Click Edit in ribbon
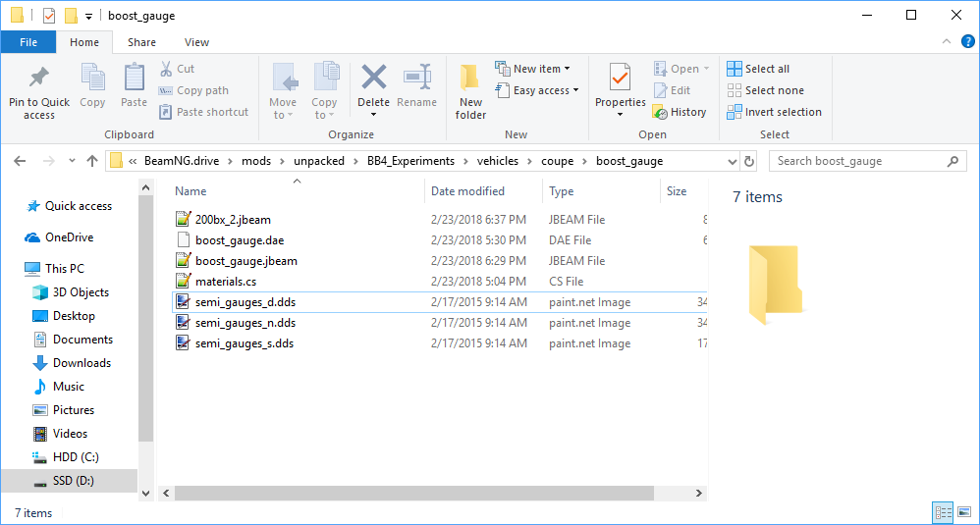Image resolution: width=980 pixels, height=525 pixels. [672, 90]
